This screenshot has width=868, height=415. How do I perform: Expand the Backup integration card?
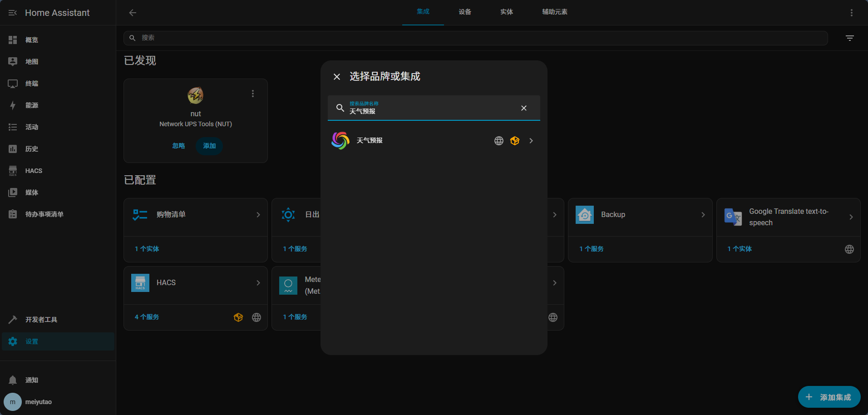tap(640, 215)
